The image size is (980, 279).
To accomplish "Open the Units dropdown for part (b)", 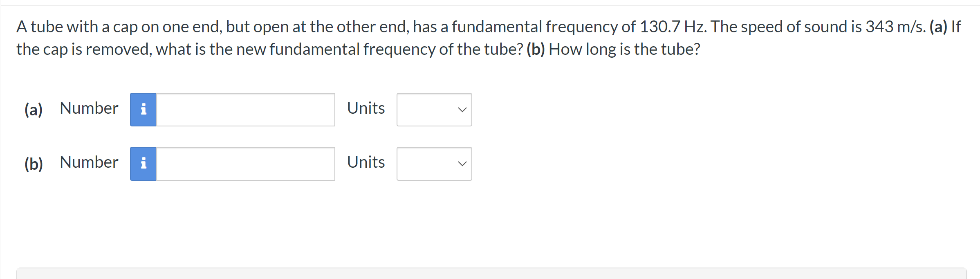I will 434,163.
